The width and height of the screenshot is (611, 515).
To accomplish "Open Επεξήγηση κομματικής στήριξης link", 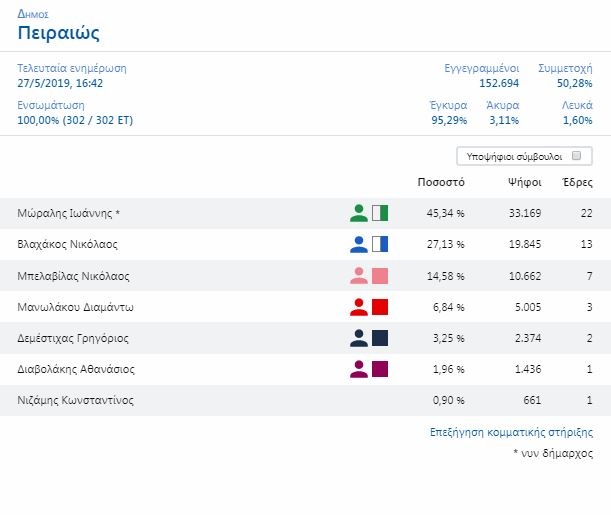I will pyautogui.click(x=511, y=432).
